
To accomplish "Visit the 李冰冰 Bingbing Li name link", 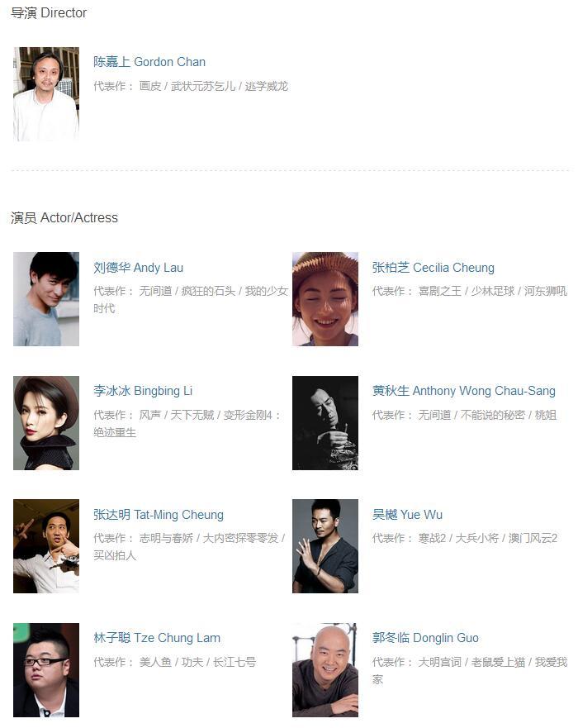I will [x=143, y=391].
